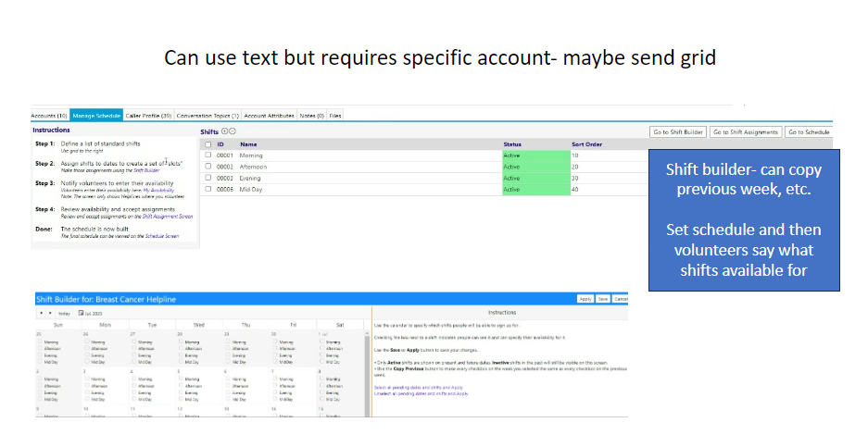Viewport: 868px width, 435px height.
Task: Click sort order value 10
Action: (x=574, y=155)
